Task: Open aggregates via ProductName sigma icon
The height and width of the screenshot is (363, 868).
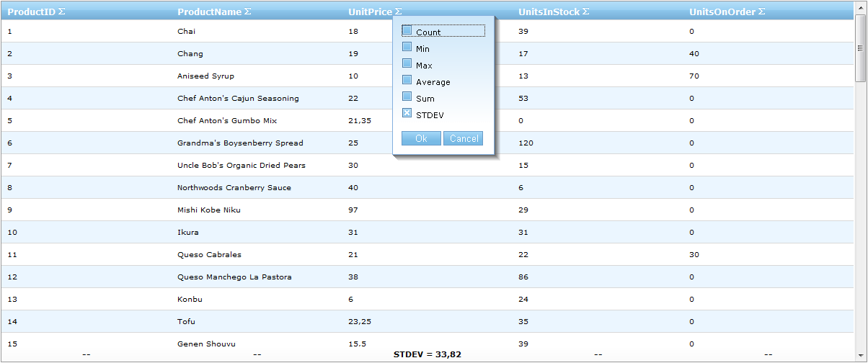Action: pos(248,12)
